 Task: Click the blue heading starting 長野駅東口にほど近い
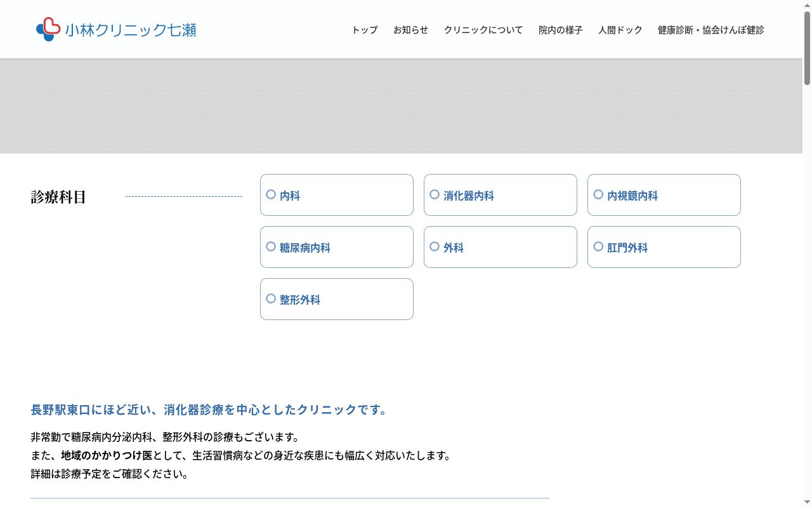pos(209,410)
